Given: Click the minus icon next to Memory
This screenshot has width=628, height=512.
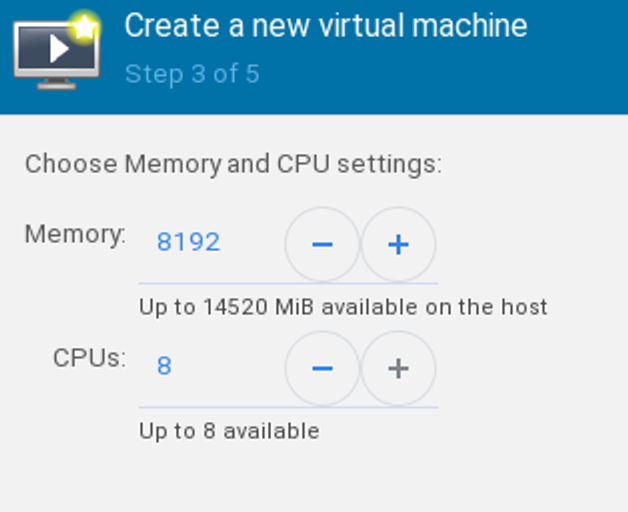Looking at the screenshot, I should [322, 244].
